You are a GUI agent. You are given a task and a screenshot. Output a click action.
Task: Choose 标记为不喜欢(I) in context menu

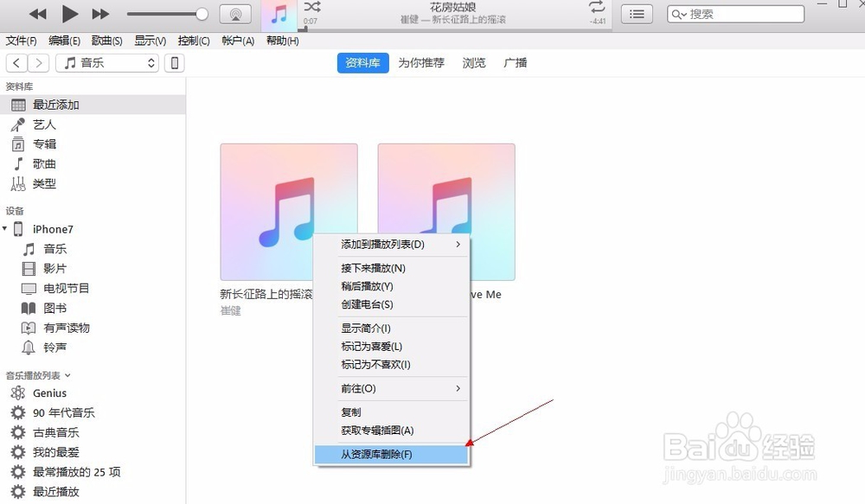pos(392,365)
